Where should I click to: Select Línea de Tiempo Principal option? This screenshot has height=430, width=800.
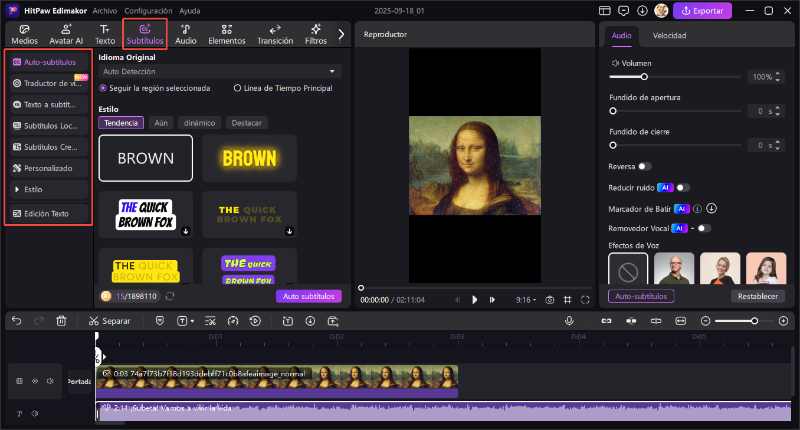click(x=283, y=88)
